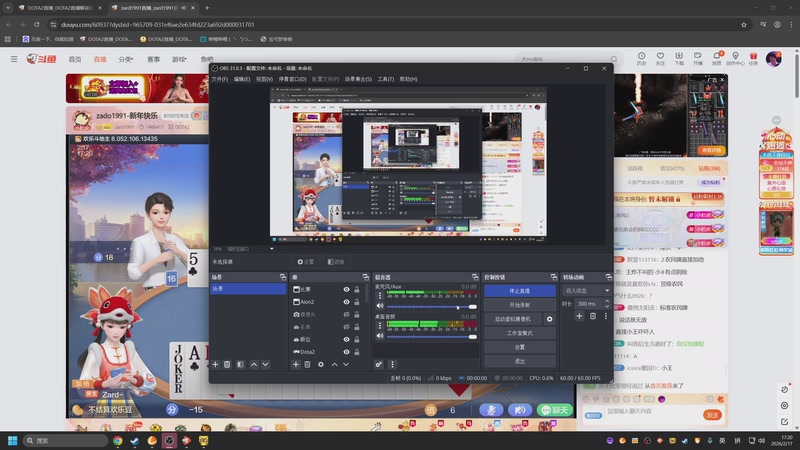Open the 文件(F) menu in OBS
This screenshot has width=800, height=450.
point(219,78)
